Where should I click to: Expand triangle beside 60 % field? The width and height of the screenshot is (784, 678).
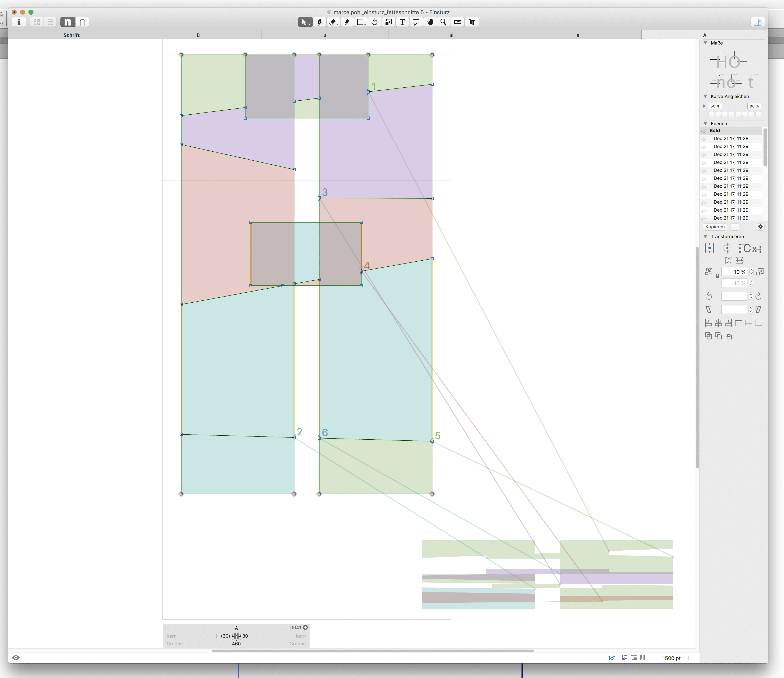coord(704,106)
